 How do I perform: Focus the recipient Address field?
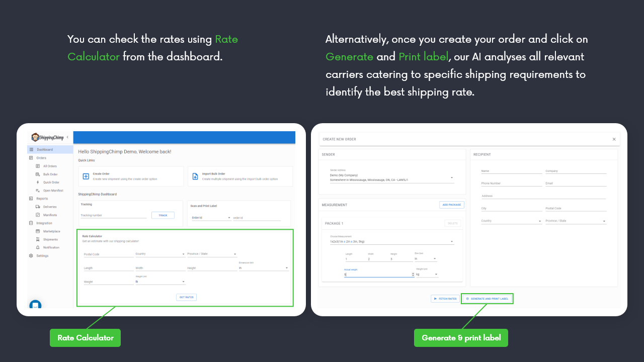click(x=543, y=196)
